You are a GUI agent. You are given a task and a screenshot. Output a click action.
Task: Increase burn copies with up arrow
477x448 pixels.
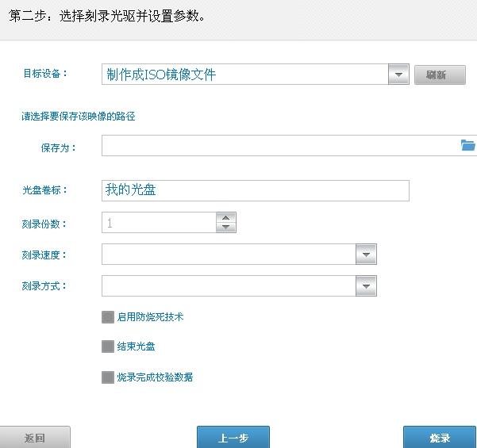click(x=226, y=218)
